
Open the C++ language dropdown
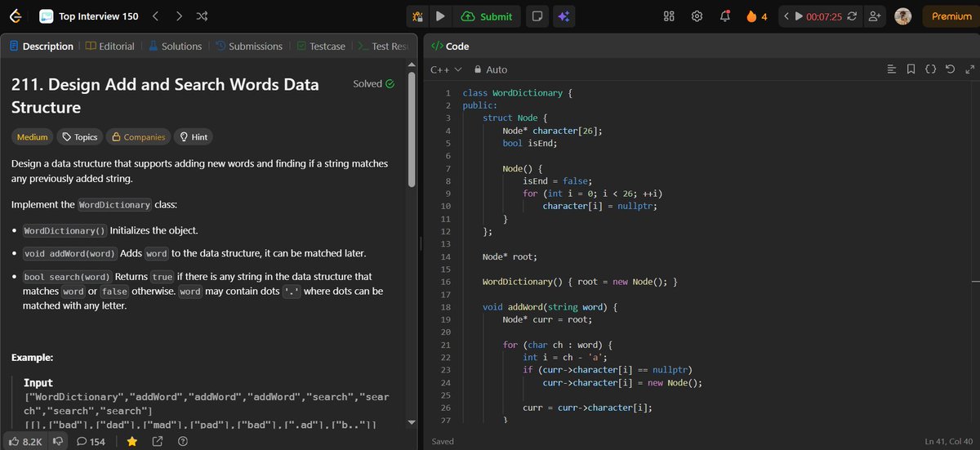446,70
